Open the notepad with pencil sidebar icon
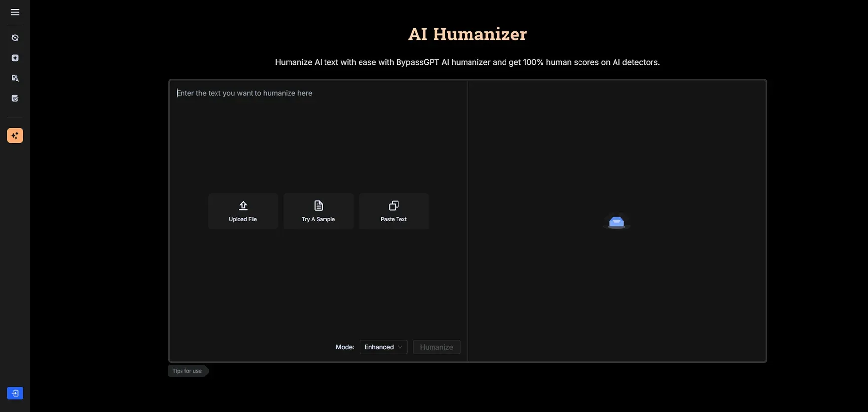This screenshot has height=412, width=868. point(15,98)
